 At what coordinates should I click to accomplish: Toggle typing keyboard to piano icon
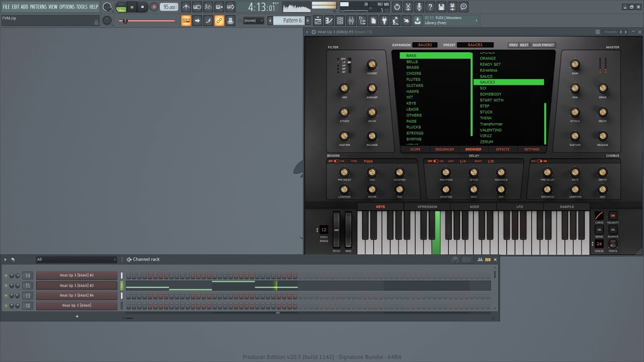[186, 21]
